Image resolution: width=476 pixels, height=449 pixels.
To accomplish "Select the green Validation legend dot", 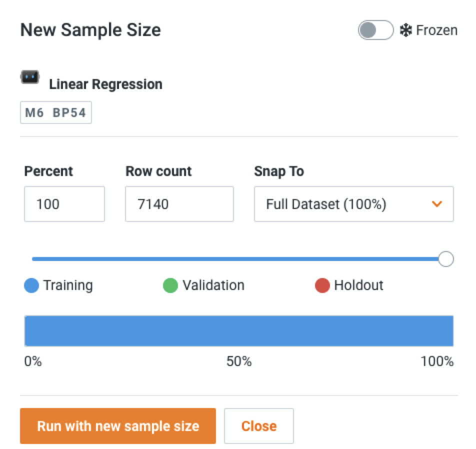I will (170, 286).
